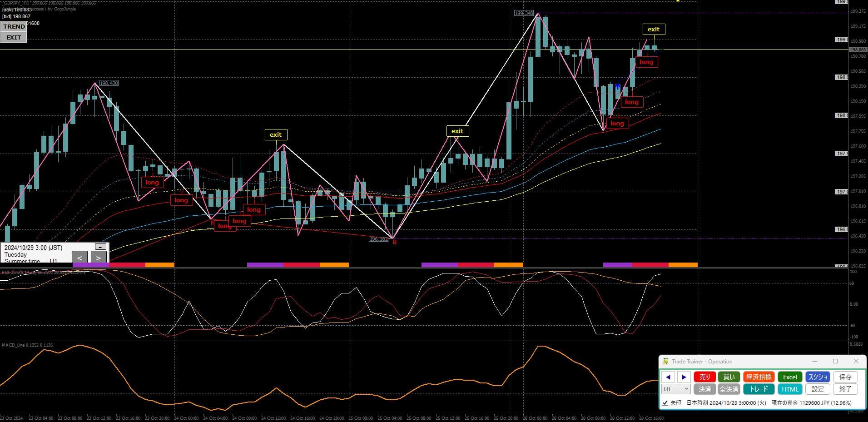Toggle the TREND button on chart
The image size is (868, 422).
point(14,26)
